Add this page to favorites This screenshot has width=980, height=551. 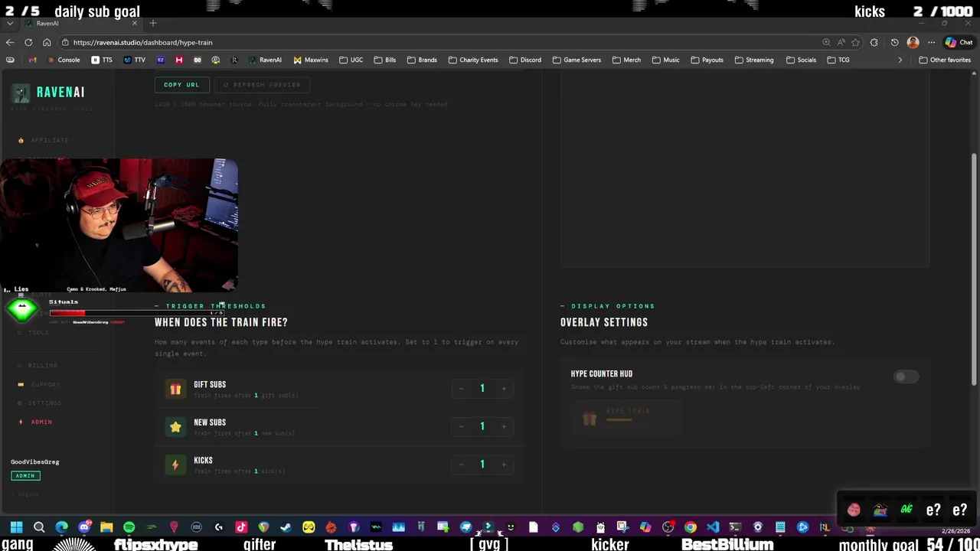click(x=855, y=42)
